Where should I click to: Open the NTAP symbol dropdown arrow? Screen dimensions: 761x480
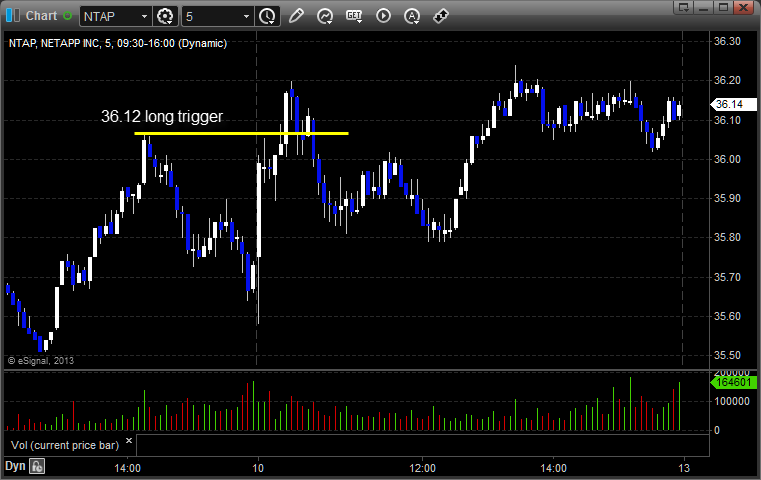click(145, 17)
